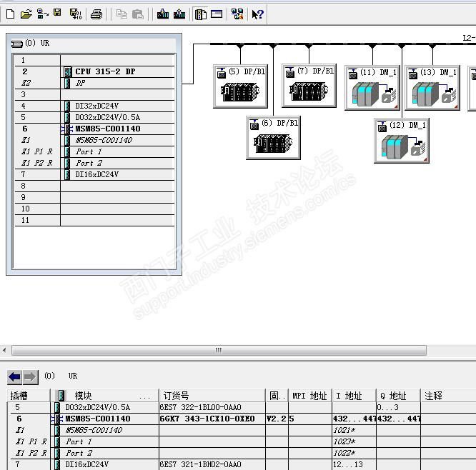Select DO32xDC24V/0.5A row in detail table
The width and height of the screenshot is (476, 470).
point(242,407)
